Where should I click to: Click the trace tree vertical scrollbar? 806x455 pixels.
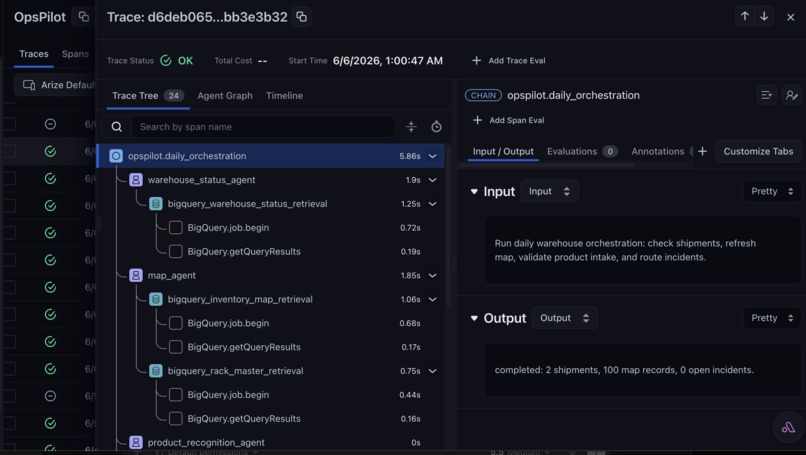(x=448, y=226)
